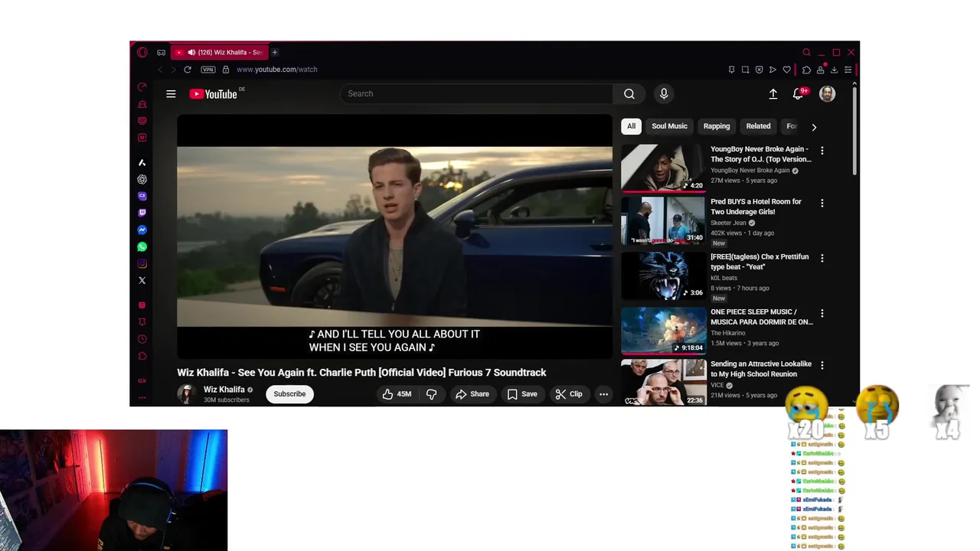
Task: Open X (Twitter) in Opera sidebar
Action: 142,280
